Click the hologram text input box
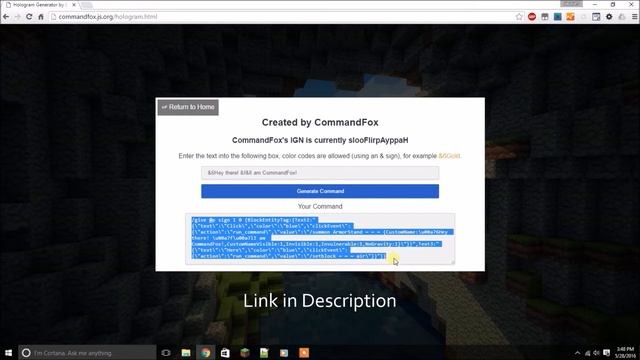640x360 pixels. click(320, 173)
